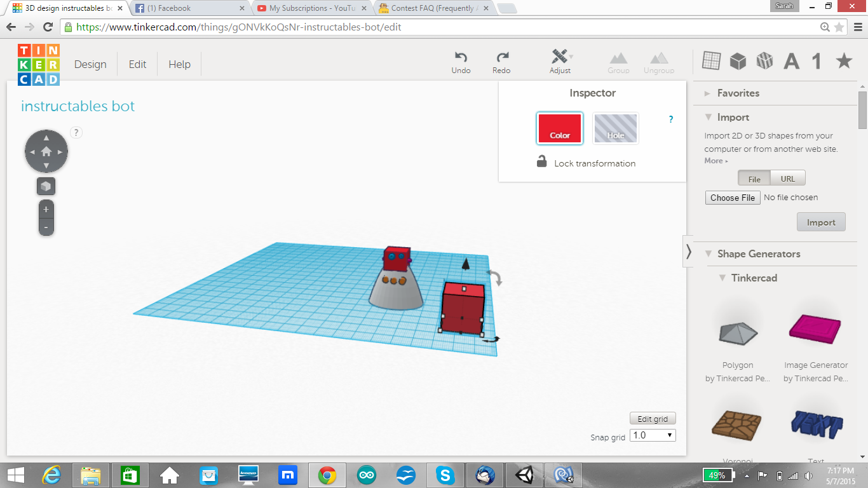Click the black height arrow above the cube
This screenshot has height=488, width=868.
[466, 263]
